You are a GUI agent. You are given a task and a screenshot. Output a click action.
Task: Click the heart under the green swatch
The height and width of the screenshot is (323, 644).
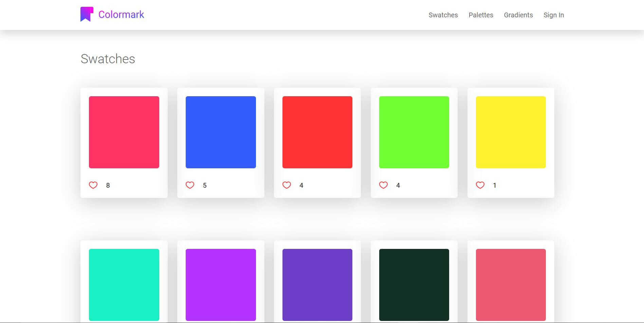(383, 185)
